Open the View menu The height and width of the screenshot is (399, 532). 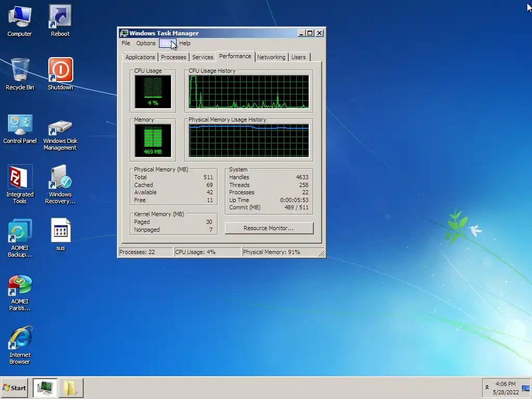coord(168,43)
